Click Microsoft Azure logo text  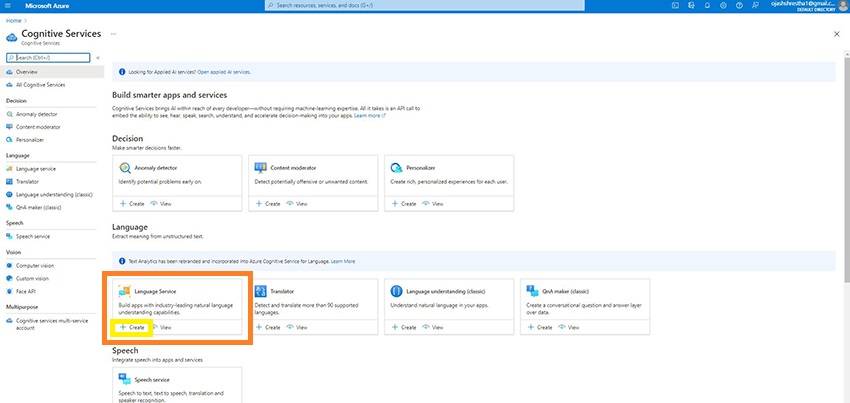pos(47,5)
